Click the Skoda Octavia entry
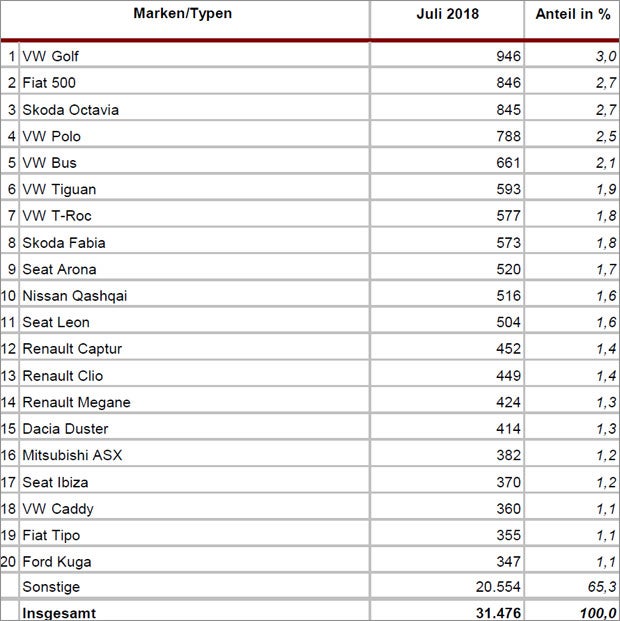The image size is (620, 621). (70, 110)
